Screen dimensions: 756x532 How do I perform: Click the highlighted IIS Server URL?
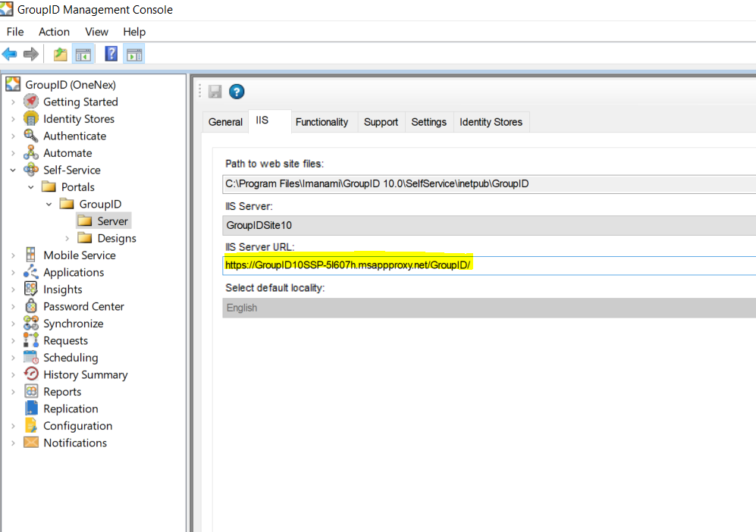pos(349,264)
